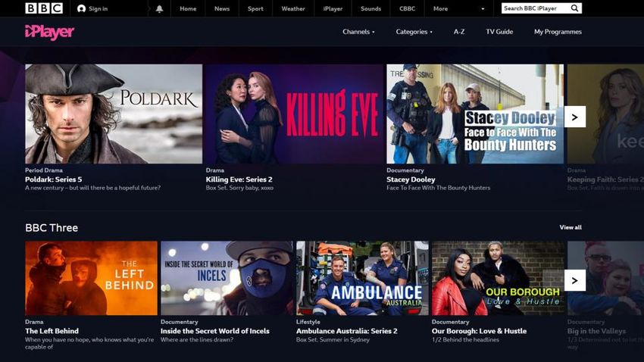This screenshot has width=644, height=362.
Task: Click the Killing Eve: Series 2 title
Action: click(239, 179)
